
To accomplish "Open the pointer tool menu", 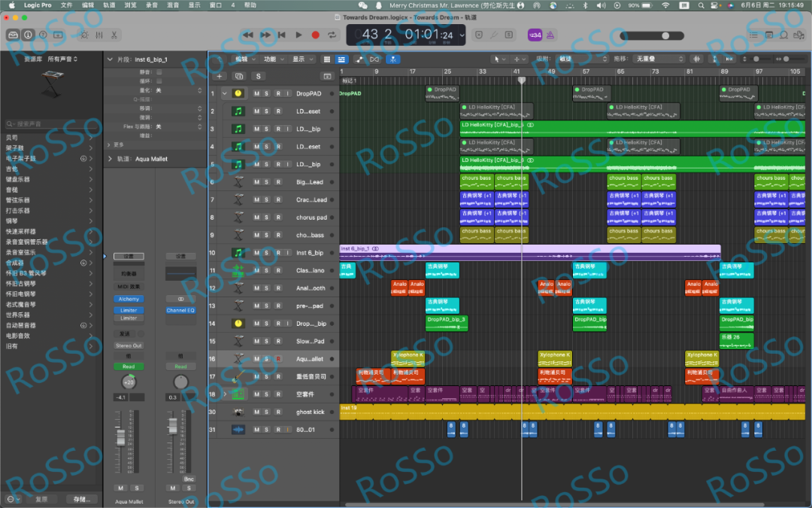I will pos(499,59).
